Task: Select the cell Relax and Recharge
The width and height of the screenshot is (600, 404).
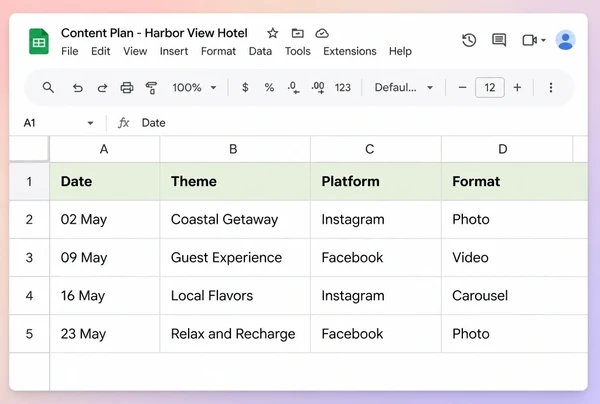Action: coord(235,334)
